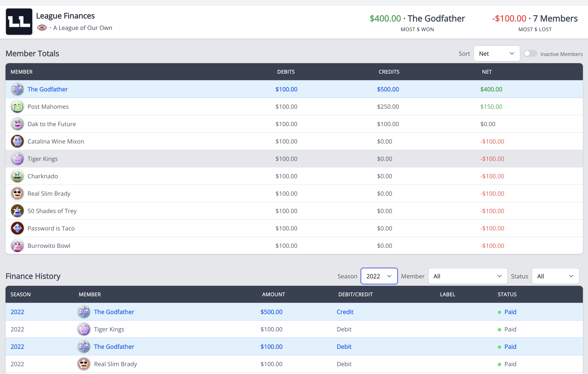588x374 pixels.
Task: Click Catalina Wine Mixon name
Action: pyautogui.click(x=56, y=141)
